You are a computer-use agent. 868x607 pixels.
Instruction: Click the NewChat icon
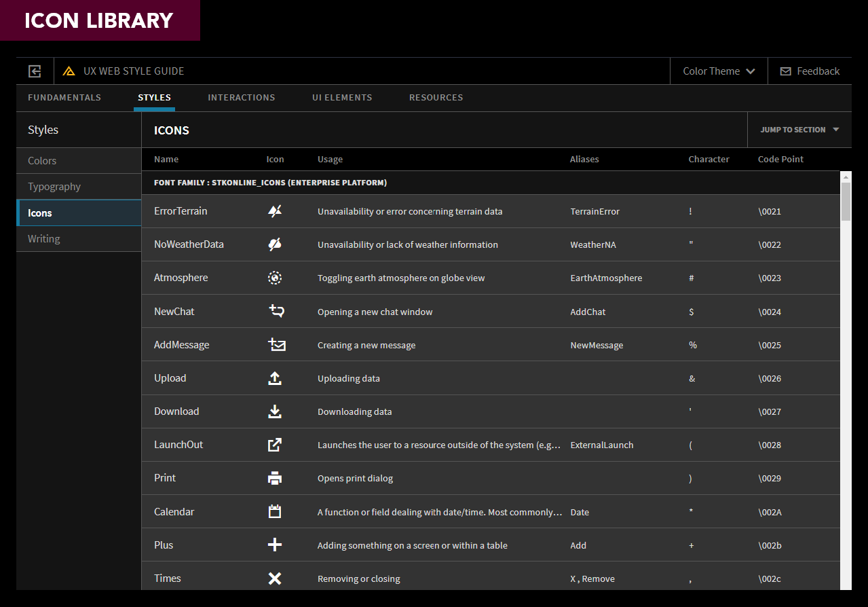tap(276, 311)
